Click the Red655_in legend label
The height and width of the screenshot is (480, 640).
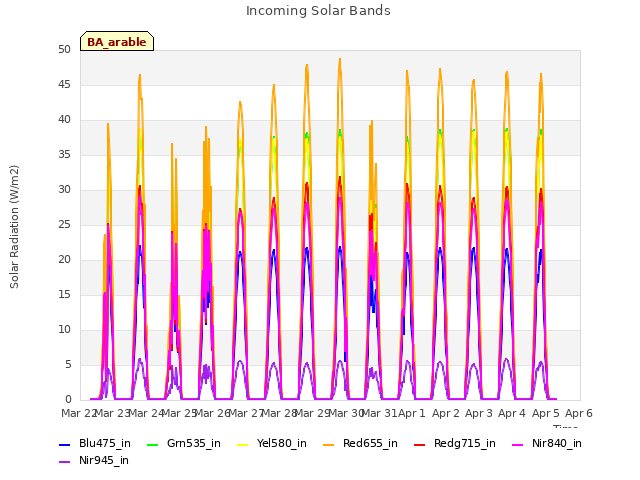370,443
